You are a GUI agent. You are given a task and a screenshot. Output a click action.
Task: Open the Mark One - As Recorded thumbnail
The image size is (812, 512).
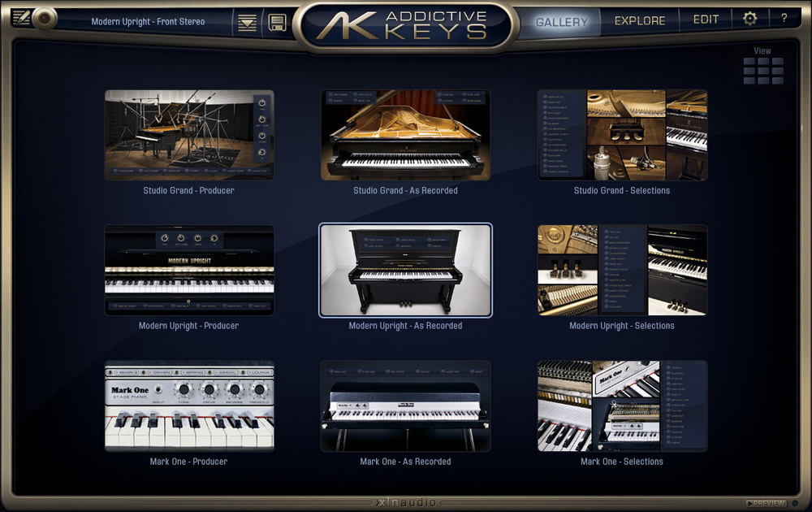pyautogui.click(x=406, y=406)
